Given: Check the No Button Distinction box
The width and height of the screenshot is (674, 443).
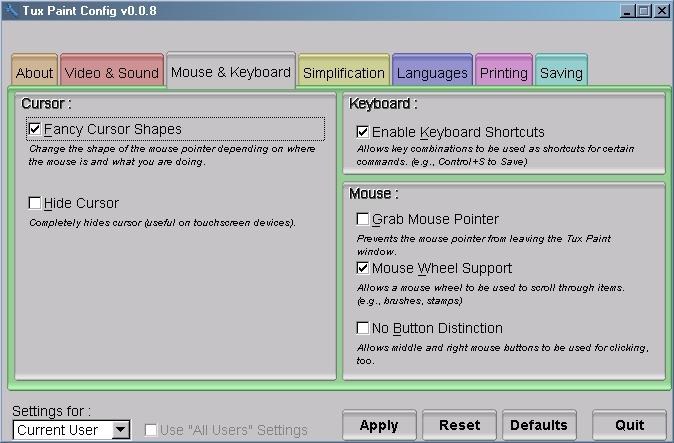Looking at the screenshot, I should pos(363,328).
